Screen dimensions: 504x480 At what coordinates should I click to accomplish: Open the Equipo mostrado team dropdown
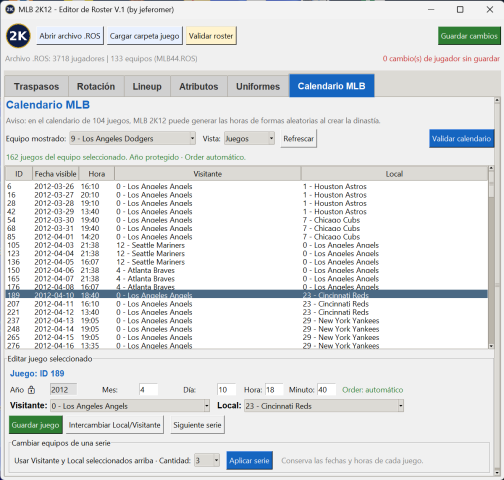pyautogui.click(x=133, y=138)
